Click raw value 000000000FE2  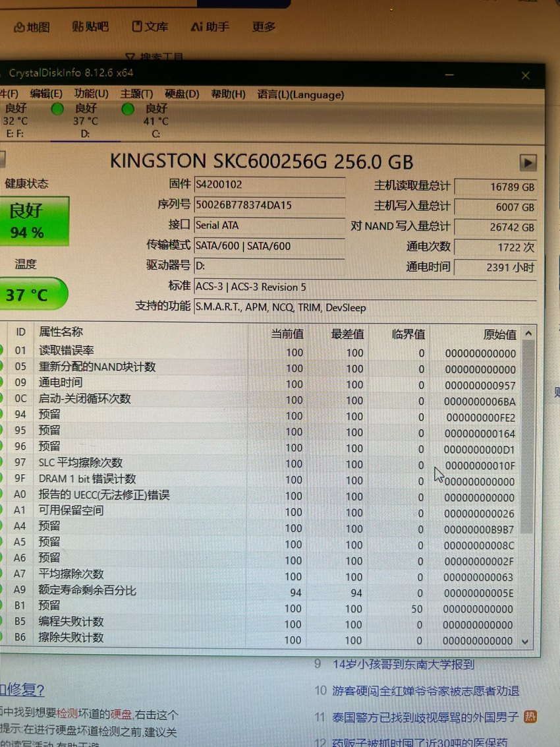[480, 417]
